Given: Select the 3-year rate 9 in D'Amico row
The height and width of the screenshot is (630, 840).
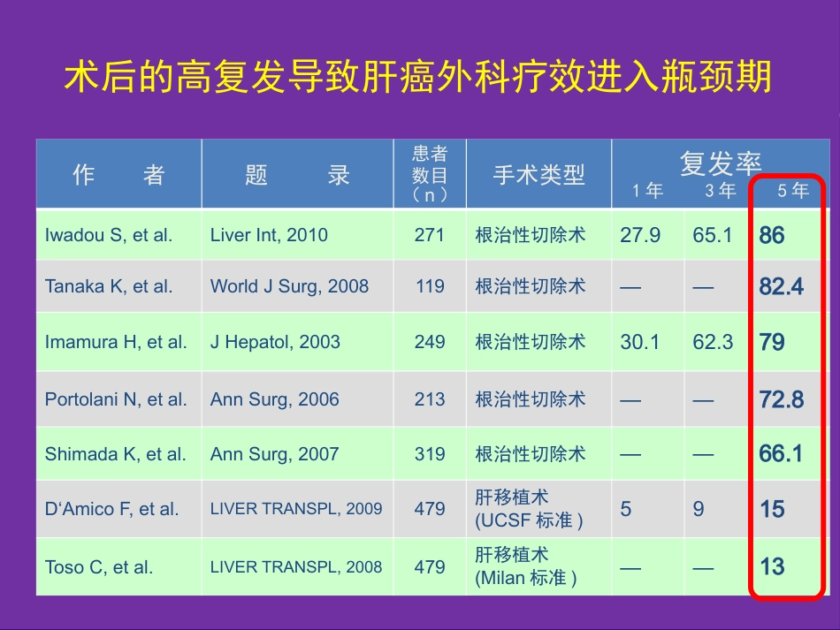Looking at the screenshot, I should (699, 509).
